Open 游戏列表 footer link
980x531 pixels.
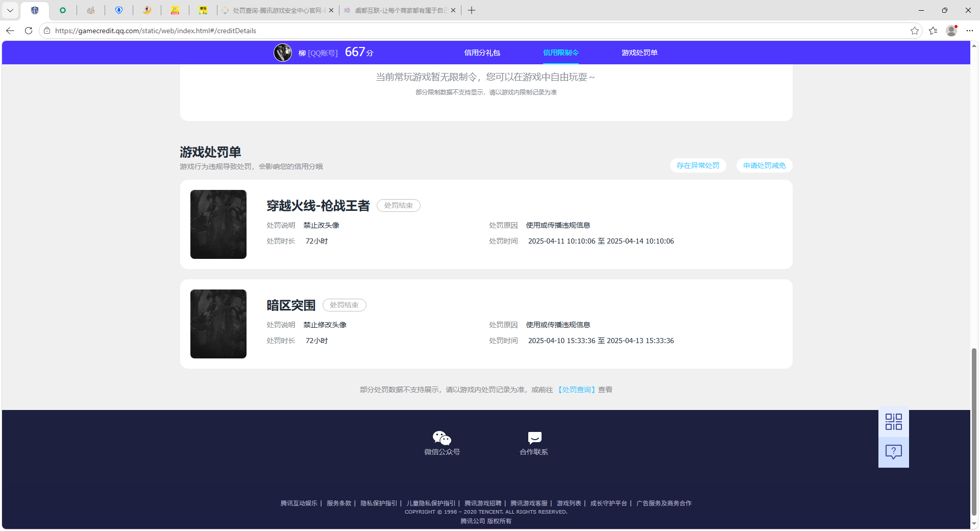[x=569, y=503]
